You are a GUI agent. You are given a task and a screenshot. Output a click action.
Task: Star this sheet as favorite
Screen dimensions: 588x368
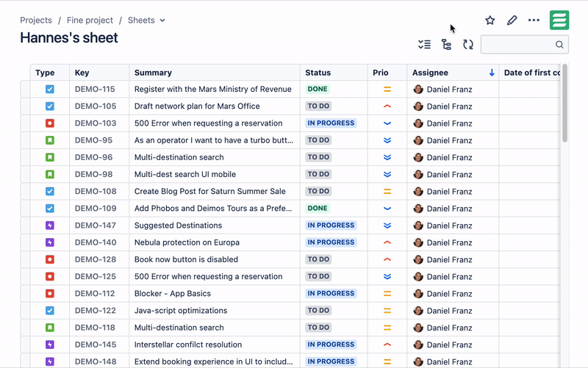(490, 21)
